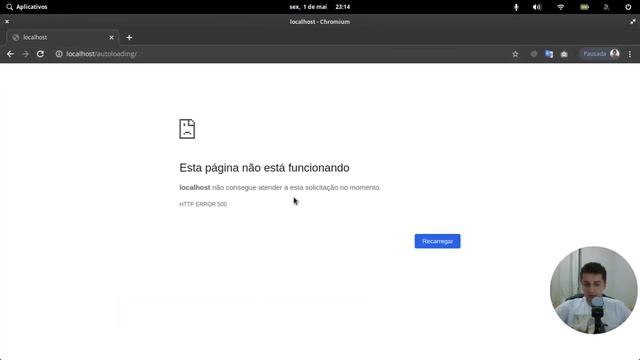Maximize the Chromium window using corner arrows
Viewport: 640px width, 360px height.
click(633, 22)
